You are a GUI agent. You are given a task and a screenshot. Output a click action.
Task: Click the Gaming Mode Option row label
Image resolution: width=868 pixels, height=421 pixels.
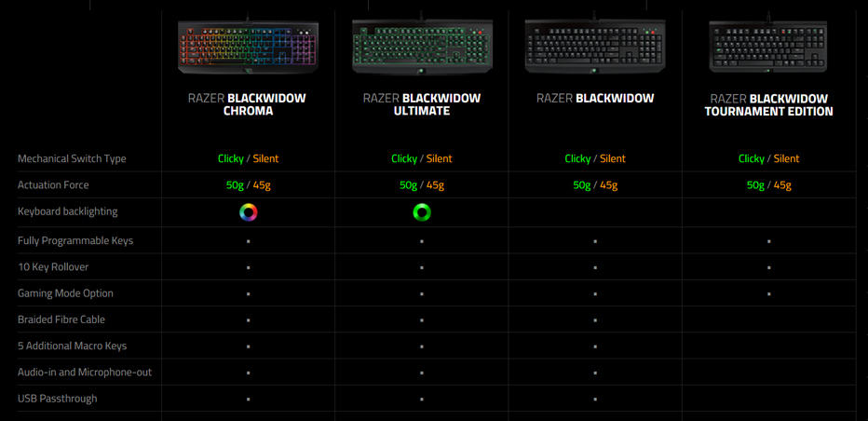(65, 293)
